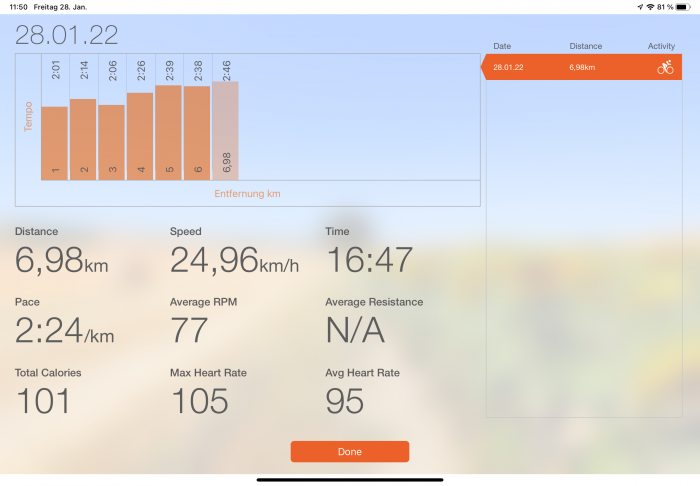Tap the home indicator bar at bottom
Screen dimensions: 700x486
350,480
